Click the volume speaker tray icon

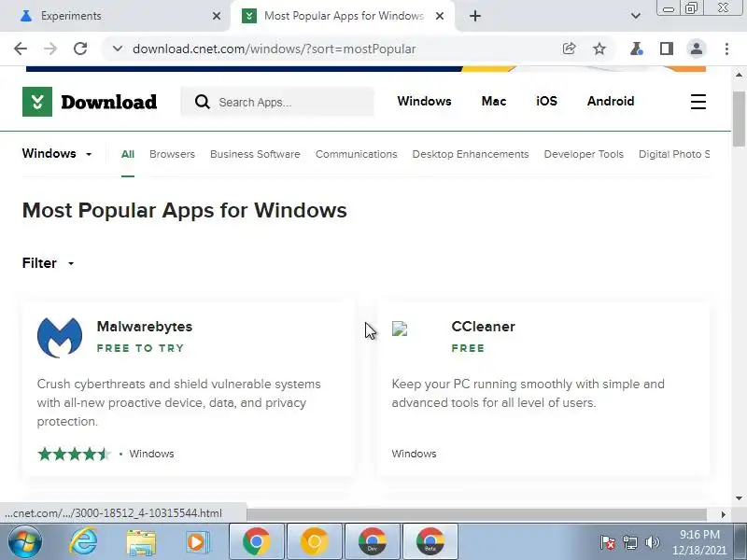click(652, 542)
